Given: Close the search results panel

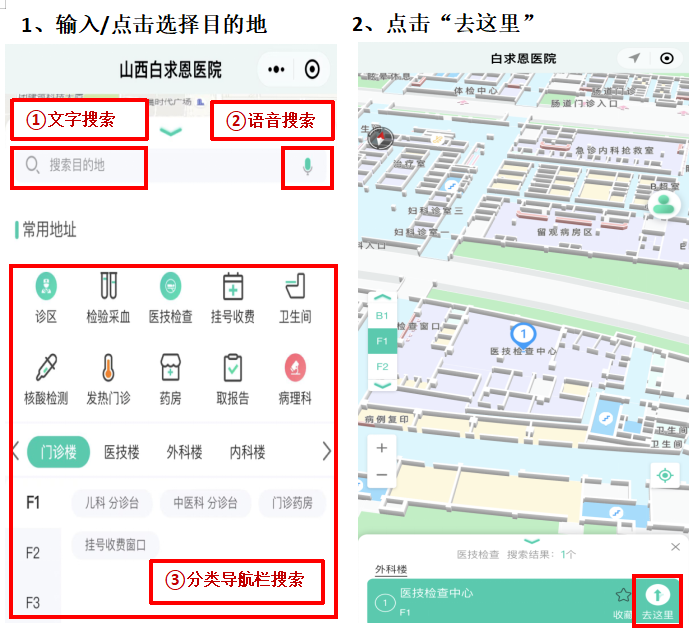Looking at the screenshot, I should pos(675,547).
